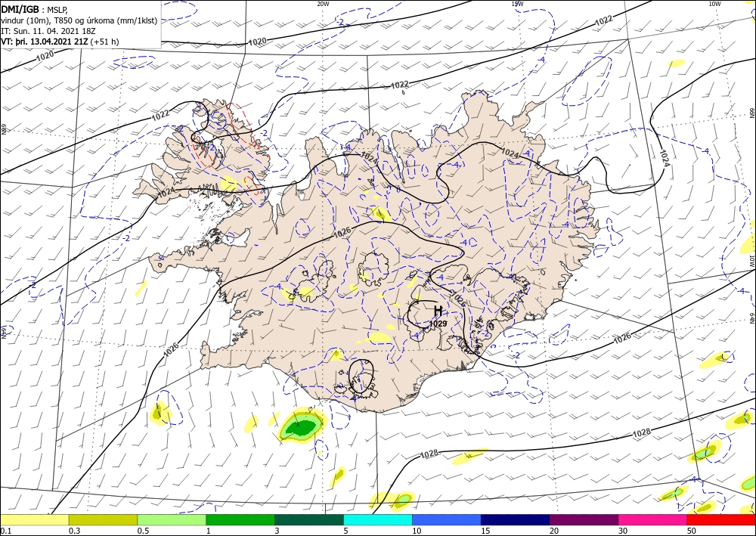Click the yellow 0.1–0.3 legend swatch
The width and height of the screenshot is (756, 536).
coord(34,519)
